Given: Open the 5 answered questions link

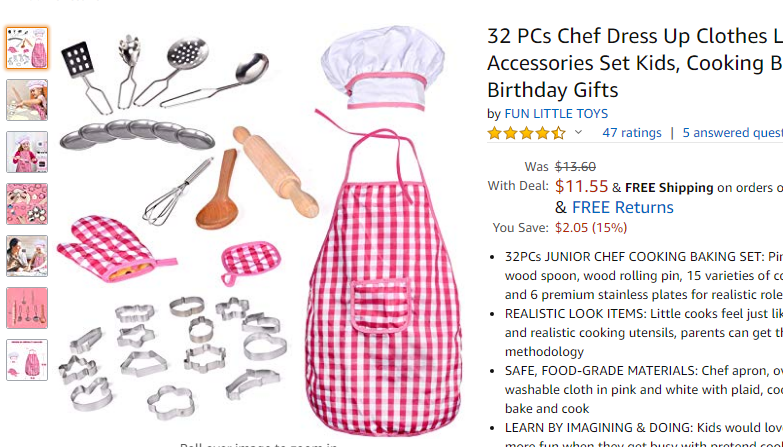Looking at the screenshot, I should (x=733, y=132).
